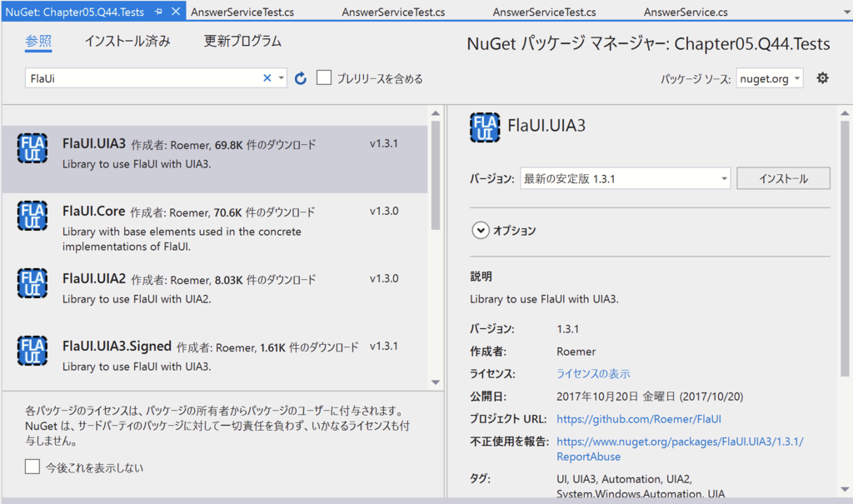Click the FlaUI.Core package icon

(x=32, y=216)
